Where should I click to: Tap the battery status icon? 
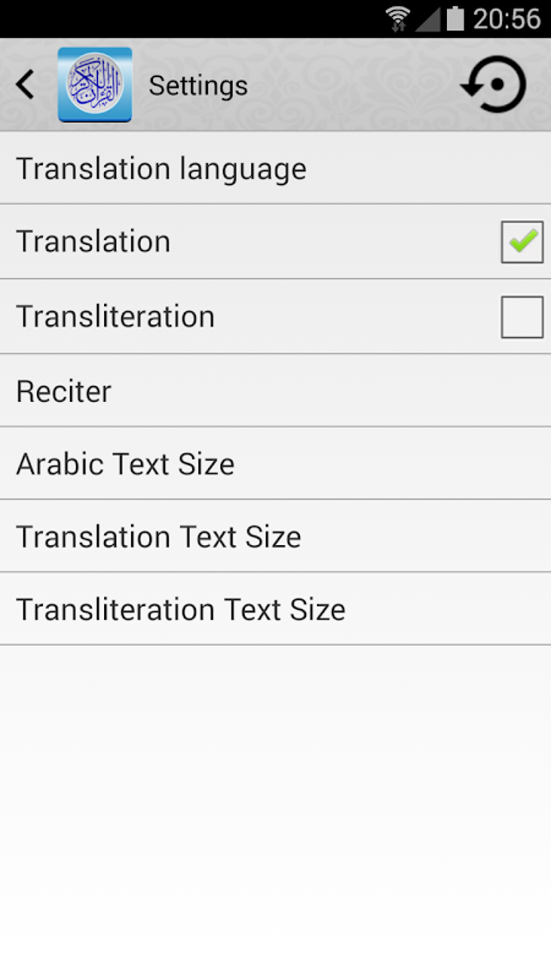coord(455,19)
